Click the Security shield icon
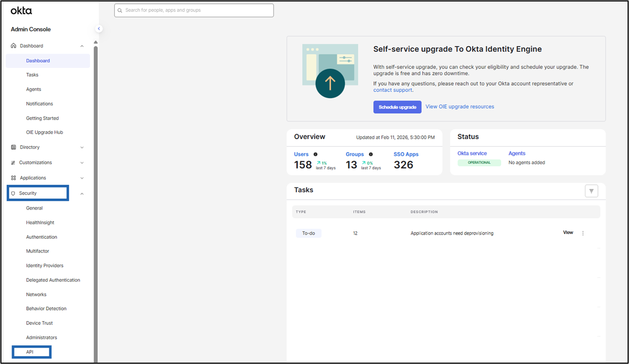Screen dimensions: 629x364 [x=13, y=193]
